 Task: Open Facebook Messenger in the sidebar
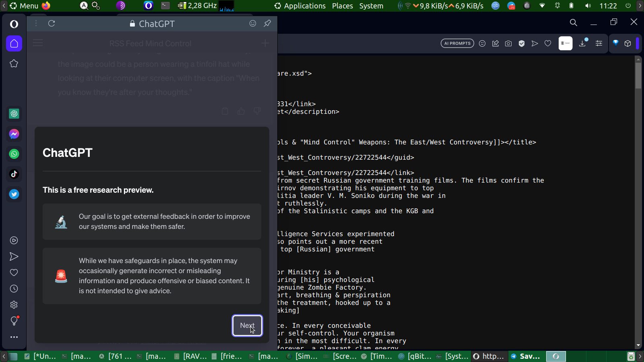[x=14, y=134]
